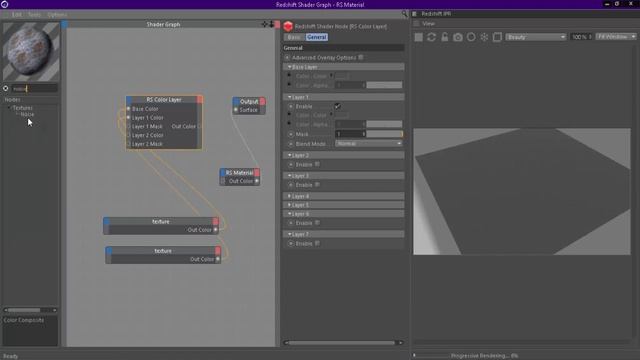This screenshot has height=360, width=640.
Task: Click the red corner of RS Material node
Action: [x=257, y=173]
